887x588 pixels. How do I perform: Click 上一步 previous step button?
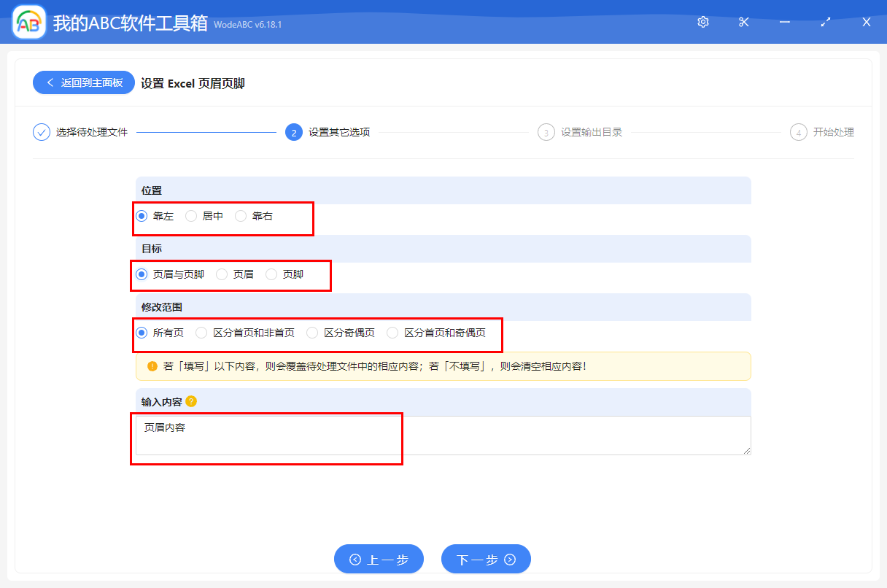379,560
